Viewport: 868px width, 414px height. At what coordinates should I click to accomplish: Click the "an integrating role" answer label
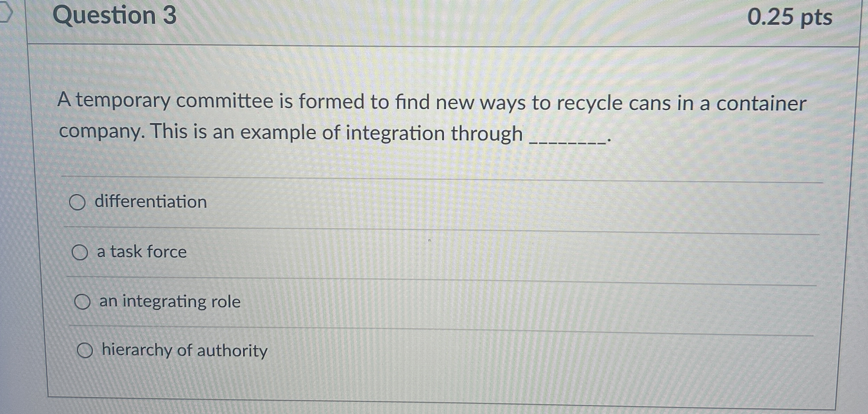(168, 302)
